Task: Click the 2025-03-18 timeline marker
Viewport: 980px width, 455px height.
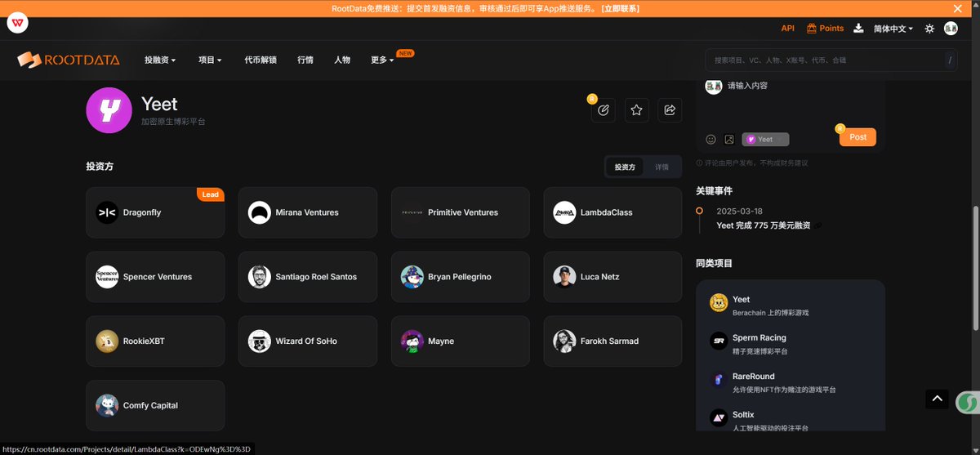Action: 699,211
